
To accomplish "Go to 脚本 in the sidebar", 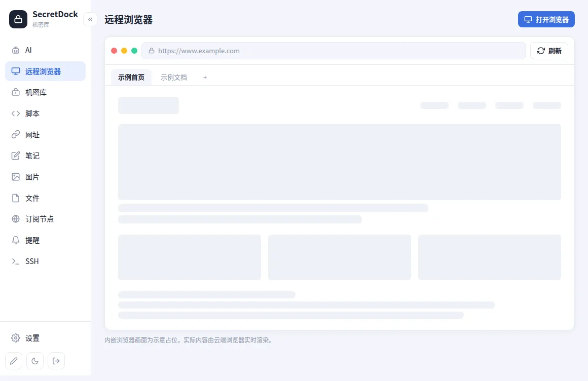I will 46,113.
